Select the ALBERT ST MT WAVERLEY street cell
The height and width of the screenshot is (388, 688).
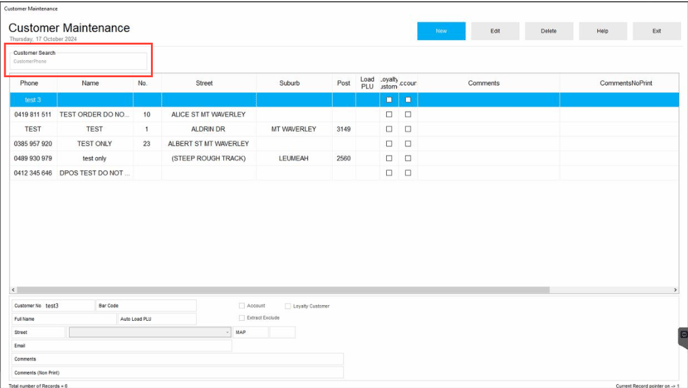tap(208, 144)
